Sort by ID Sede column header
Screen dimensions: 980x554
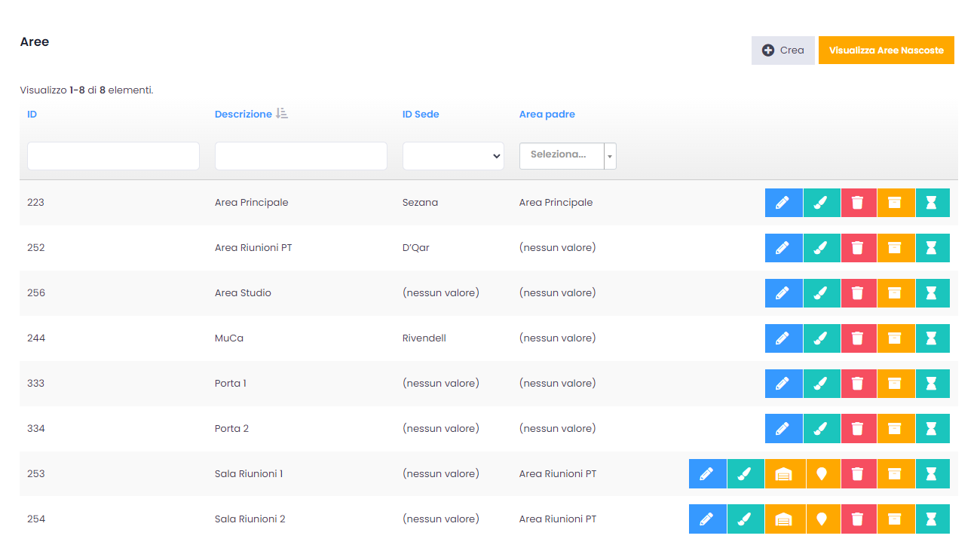tap(421, 115)
